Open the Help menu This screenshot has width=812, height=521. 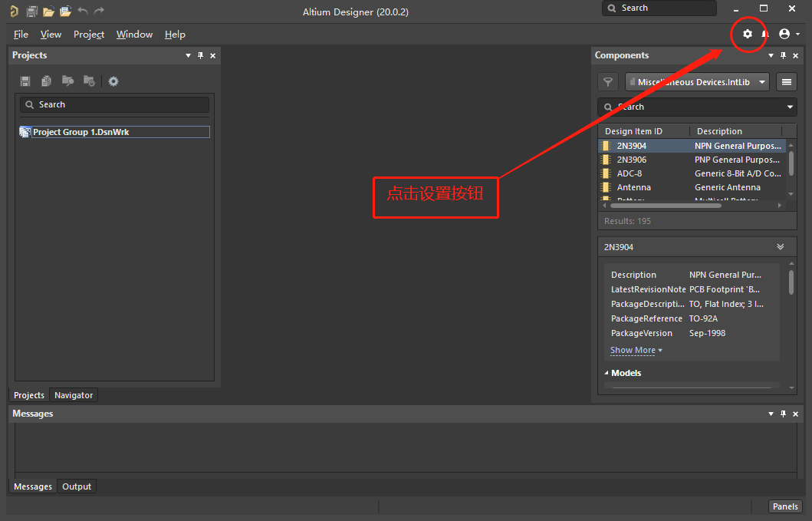175,35
